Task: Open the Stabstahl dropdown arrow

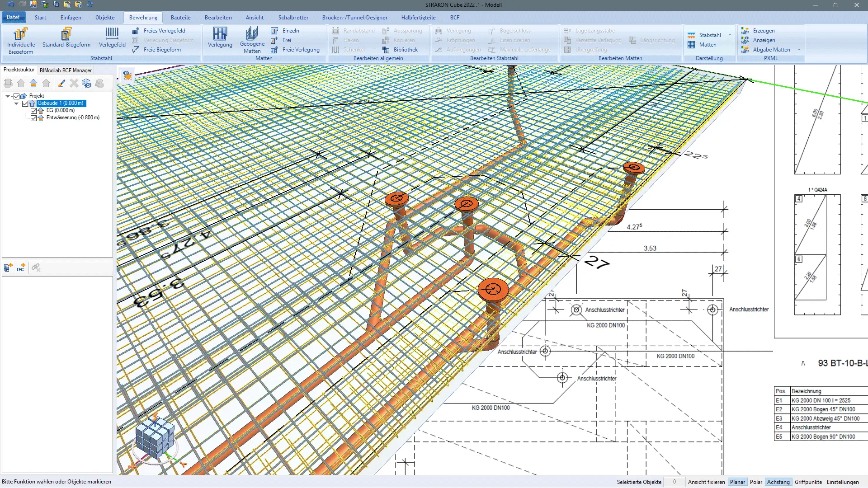Action: pos(730,35)
